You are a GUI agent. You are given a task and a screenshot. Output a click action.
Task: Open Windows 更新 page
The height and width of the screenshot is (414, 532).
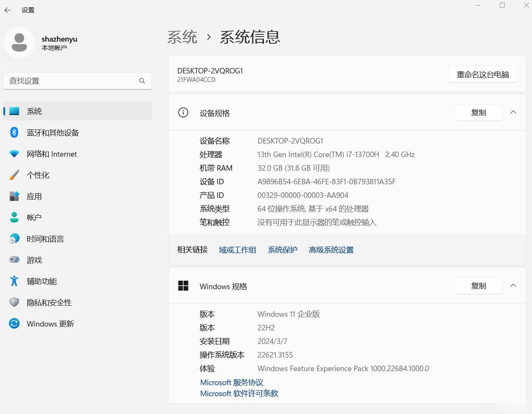click(x=78, y=324)
